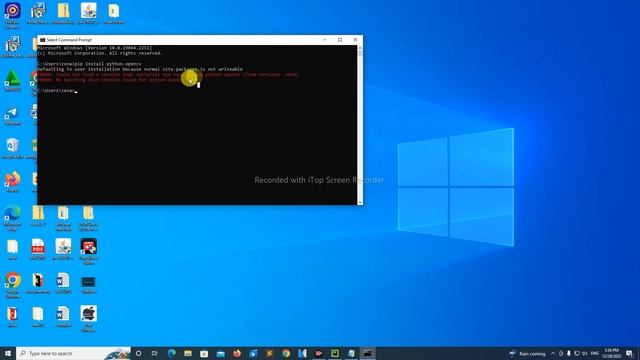Launch Google Chrome from the taskbar
The width and height of the screenshot is (640, 360).
click(286, 353)
